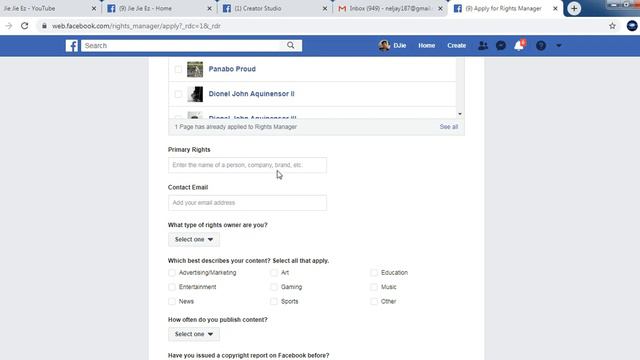Click DJie profile picture
This screenshot has height=360, width=640.
[x=384, y=45]
